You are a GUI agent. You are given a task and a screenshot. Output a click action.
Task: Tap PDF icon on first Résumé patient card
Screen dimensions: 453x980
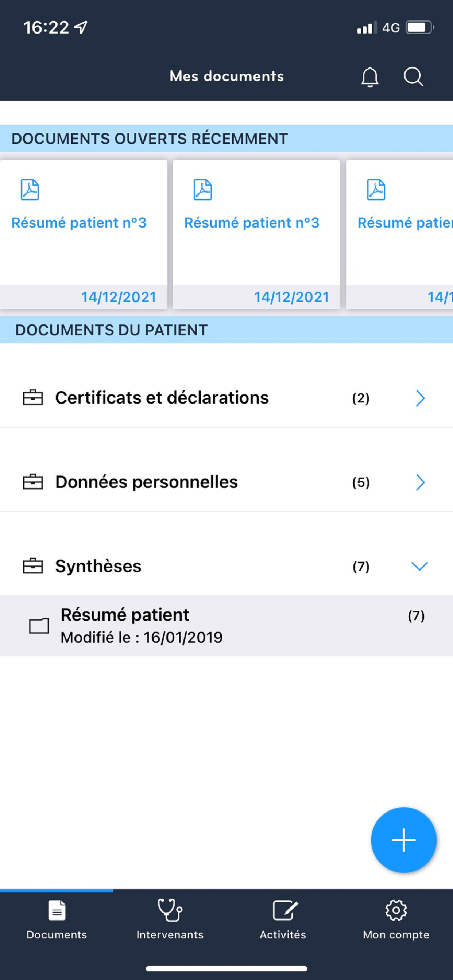(30, 190)
